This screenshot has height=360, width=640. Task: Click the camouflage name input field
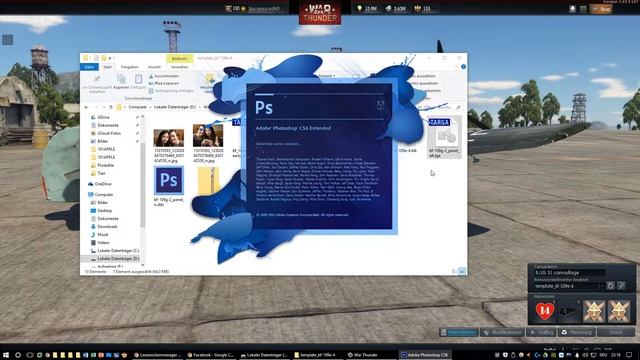point(569,273)
